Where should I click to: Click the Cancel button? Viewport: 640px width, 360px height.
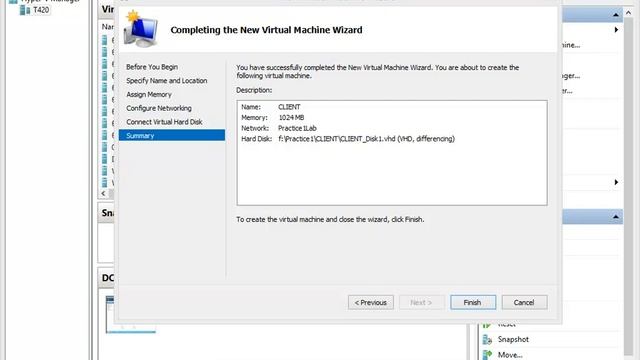click(x=524, y=302)
